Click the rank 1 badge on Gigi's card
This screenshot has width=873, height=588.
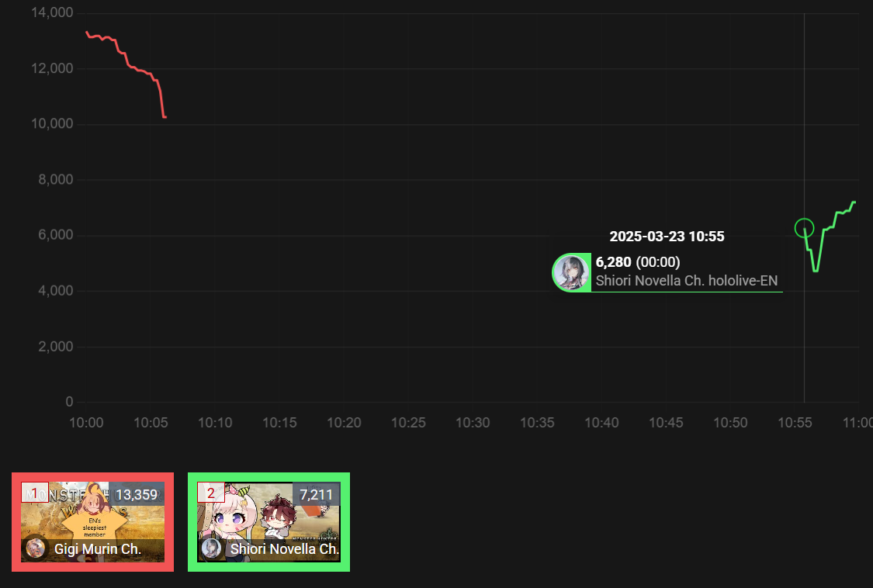coord(35,493)
